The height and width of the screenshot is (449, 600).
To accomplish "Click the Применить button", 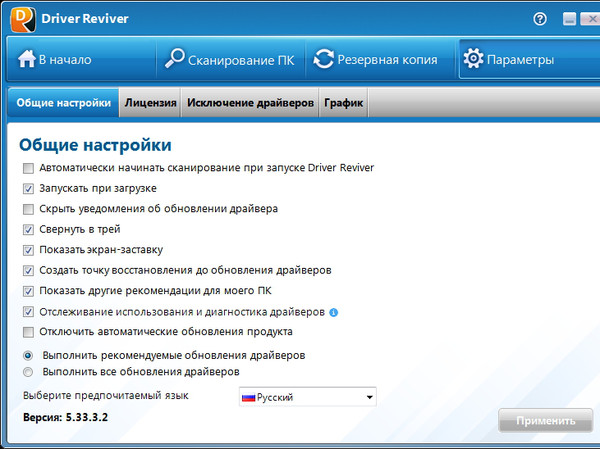I will 546,421.
